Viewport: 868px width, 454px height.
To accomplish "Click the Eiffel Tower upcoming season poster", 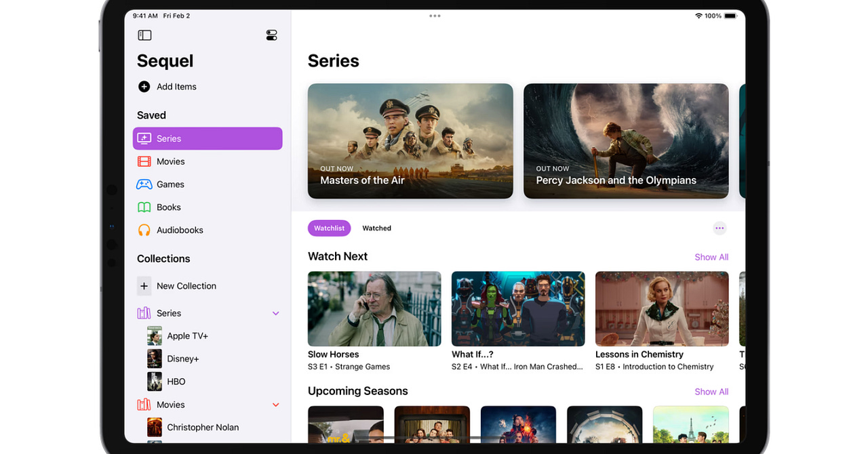I will [691, 424].
